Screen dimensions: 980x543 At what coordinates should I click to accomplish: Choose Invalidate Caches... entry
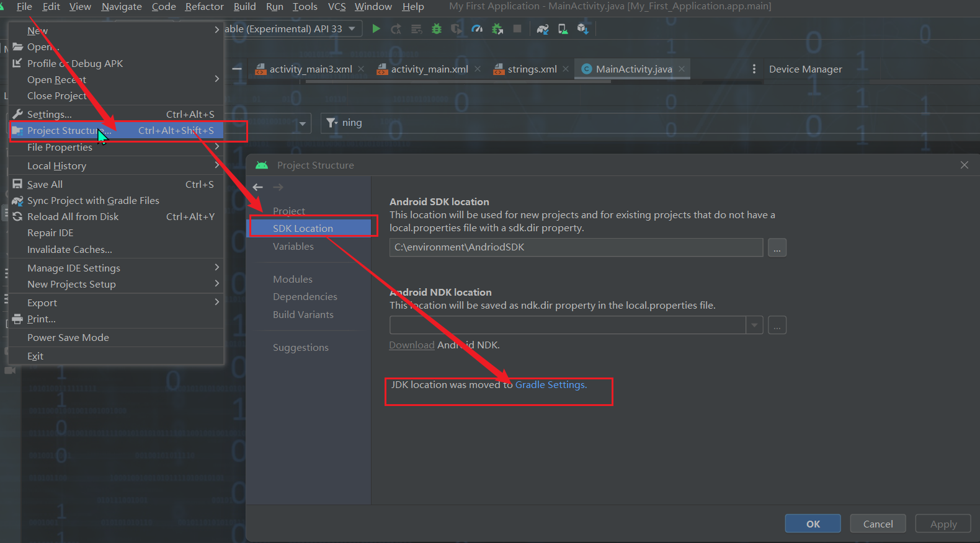click(115, 249)
